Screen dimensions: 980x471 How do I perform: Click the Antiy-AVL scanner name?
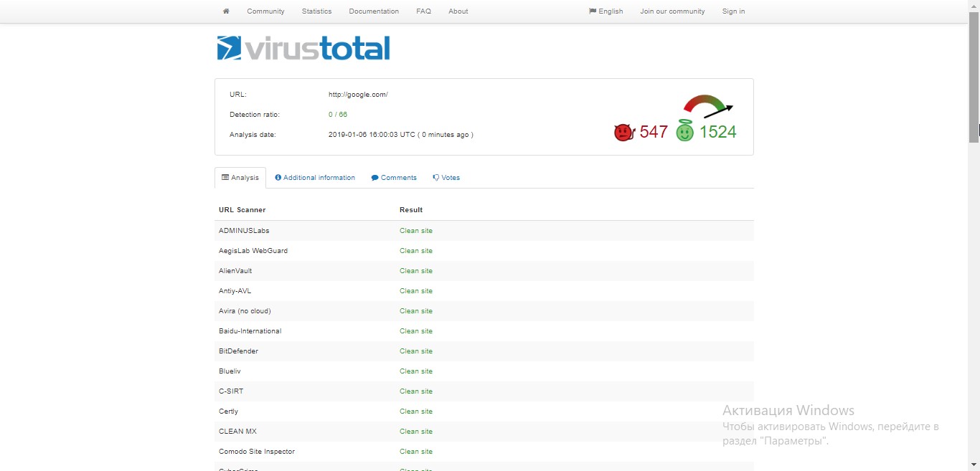(235, 291)
